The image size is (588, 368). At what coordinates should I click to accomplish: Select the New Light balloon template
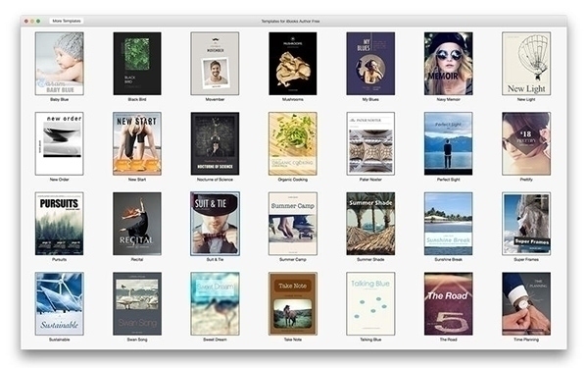coord(526,64)
